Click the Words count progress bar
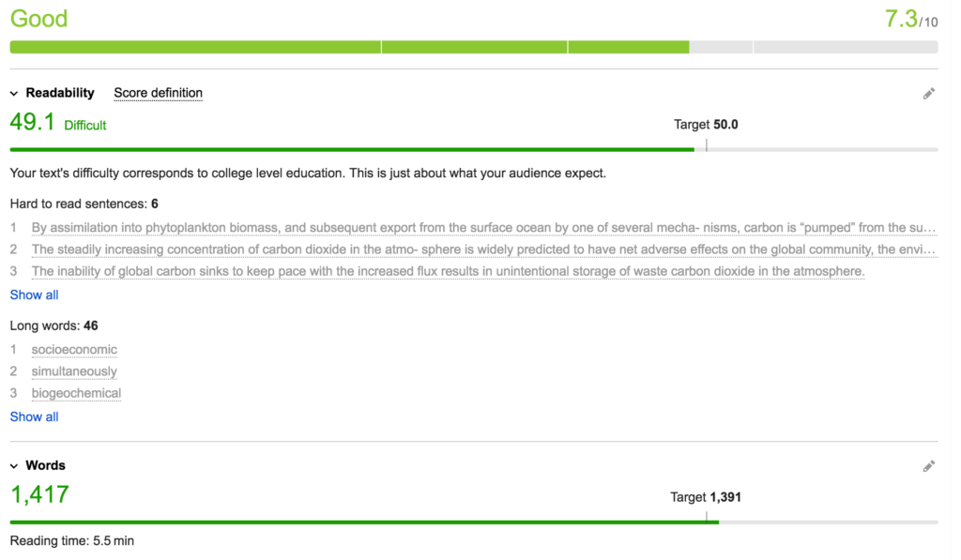Screen dimensions: 961x560 [x=474, y=522]
